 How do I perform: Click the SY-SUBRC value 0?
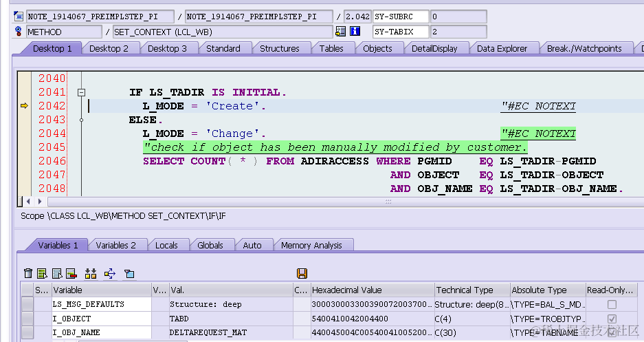(x=458, y=17)
